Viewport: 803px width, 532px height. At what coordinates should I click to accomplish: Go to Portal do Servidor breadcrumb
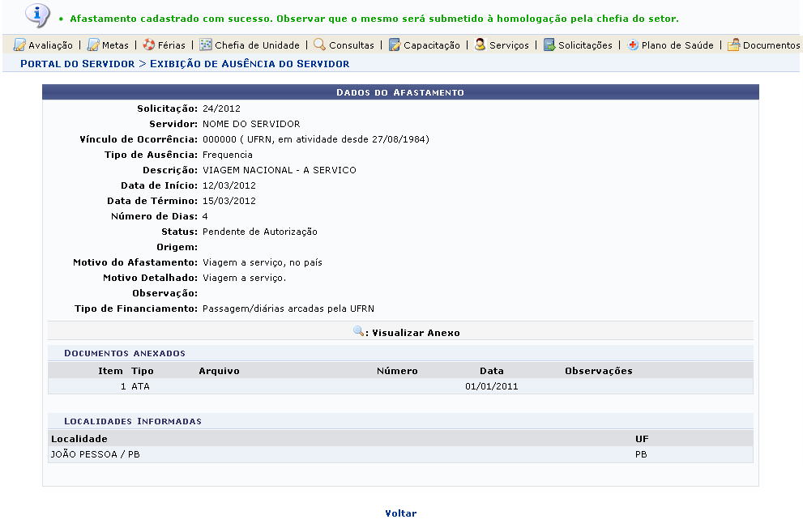click(x=77, y=64)
